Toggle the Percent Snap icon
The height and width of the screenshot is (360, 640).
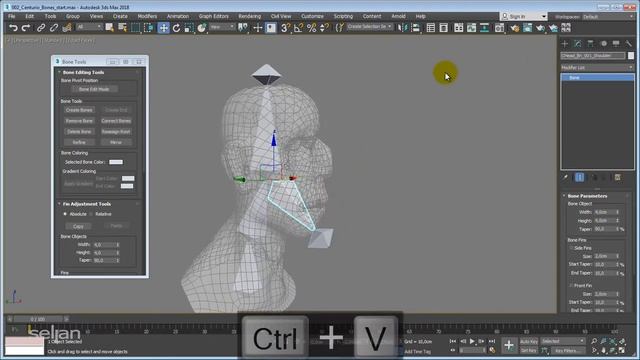311,28
